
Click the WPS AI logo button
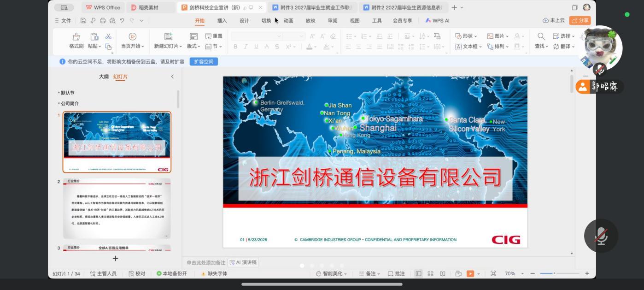(437, 21)
